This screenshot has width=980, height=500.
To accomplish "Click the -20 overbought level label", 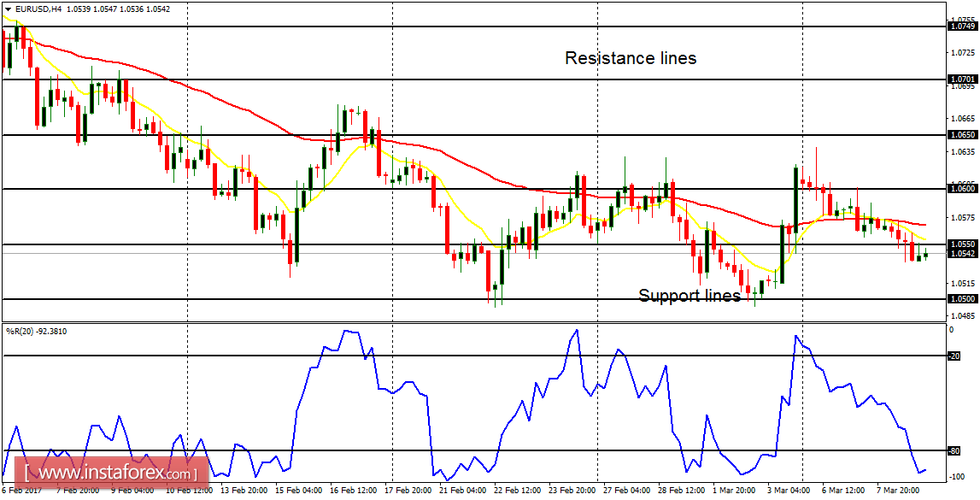I will tap(955, 356).
